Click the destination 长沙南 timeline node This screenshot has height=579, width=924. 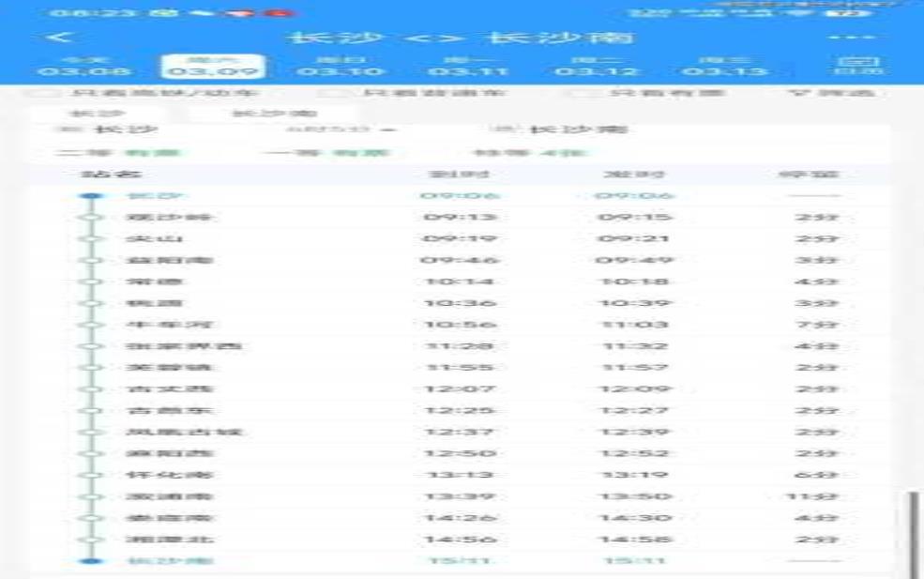(90, 561)
